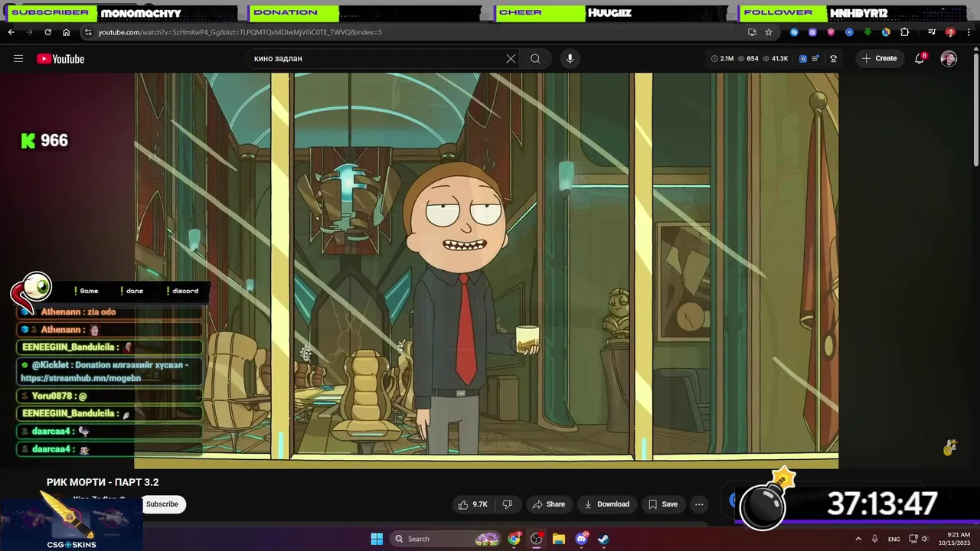
Task: Open OBS Studio from the taskbar
Action: (x=537, y=539)
